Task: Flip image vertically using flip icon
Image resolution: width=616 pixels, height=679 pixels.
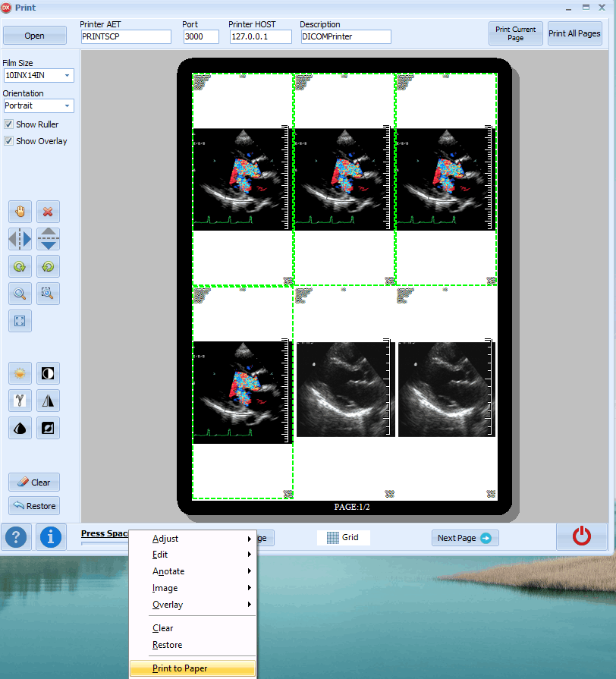Action: click(x=48, y=239)
